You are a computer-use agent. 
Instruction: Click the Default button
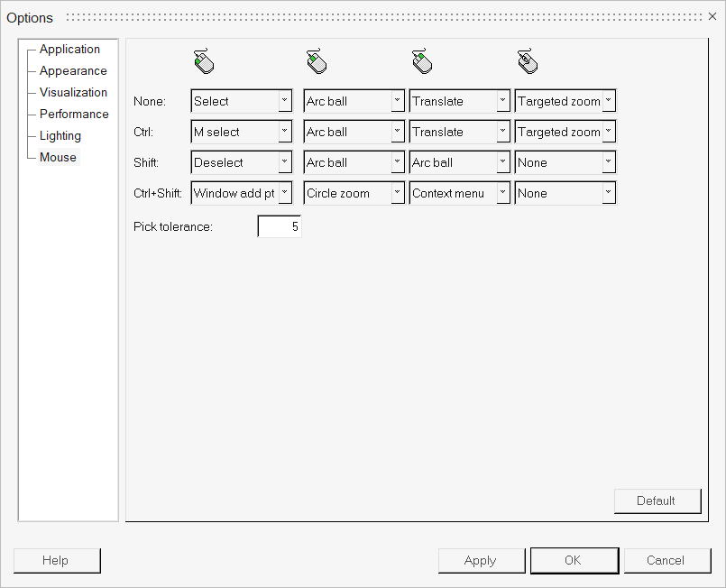657,501
